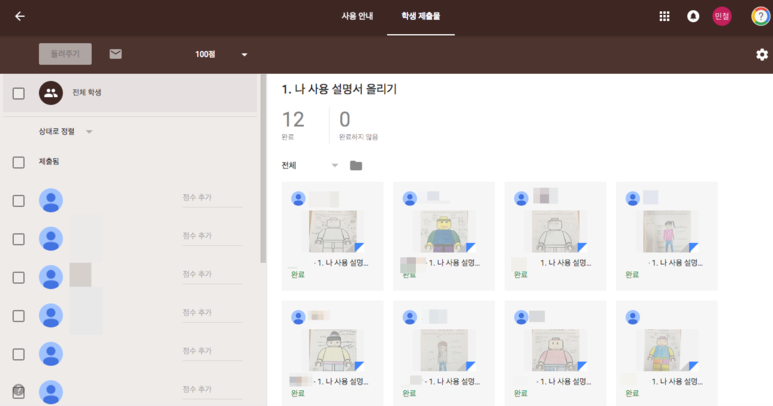773x406 pixels.
Task: Click the 돌려주기 return button
Action: pyautogui.click(x=65, y=54)
